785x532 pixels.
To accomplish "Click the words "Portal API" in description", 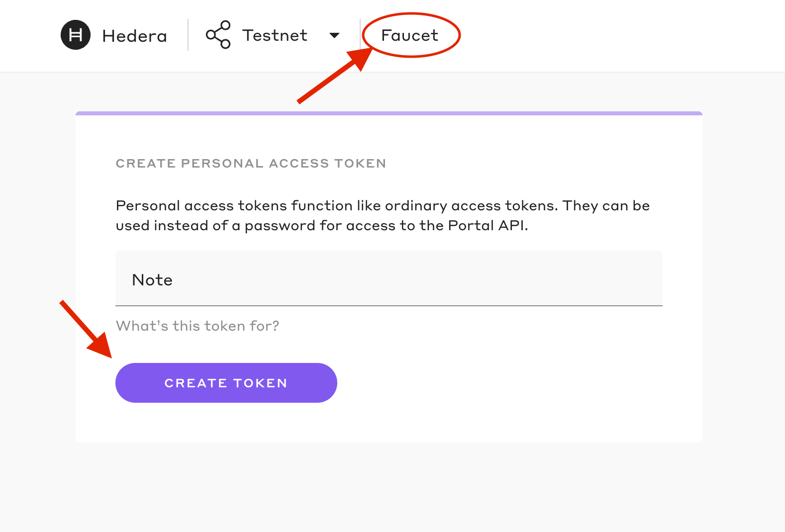I will tap(487, 225).
